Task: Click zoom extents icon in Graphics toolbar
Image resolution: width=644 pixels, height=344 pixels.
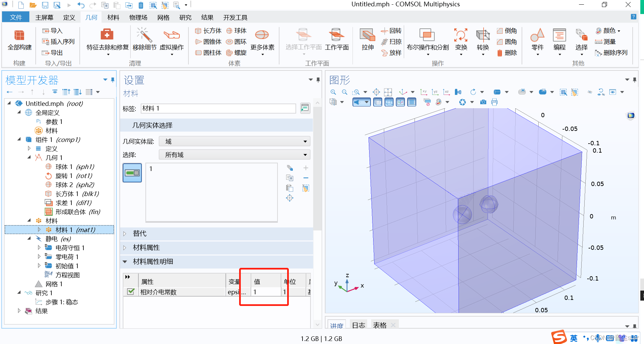Action: coord(377,92)
